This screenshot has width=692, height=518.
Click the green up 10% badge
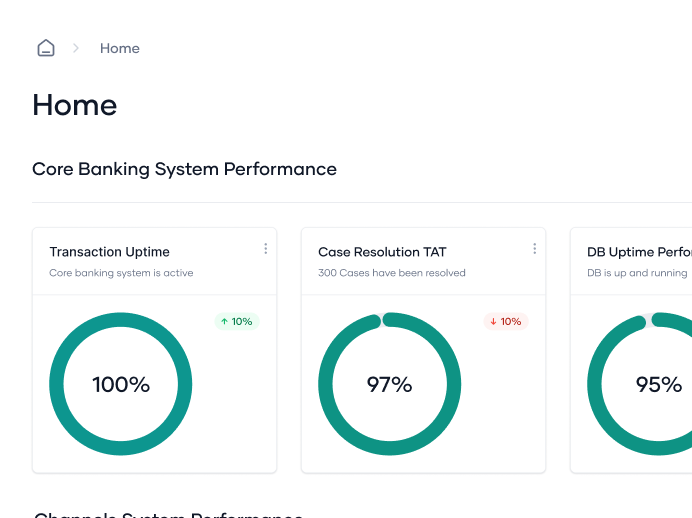(237, 322)
